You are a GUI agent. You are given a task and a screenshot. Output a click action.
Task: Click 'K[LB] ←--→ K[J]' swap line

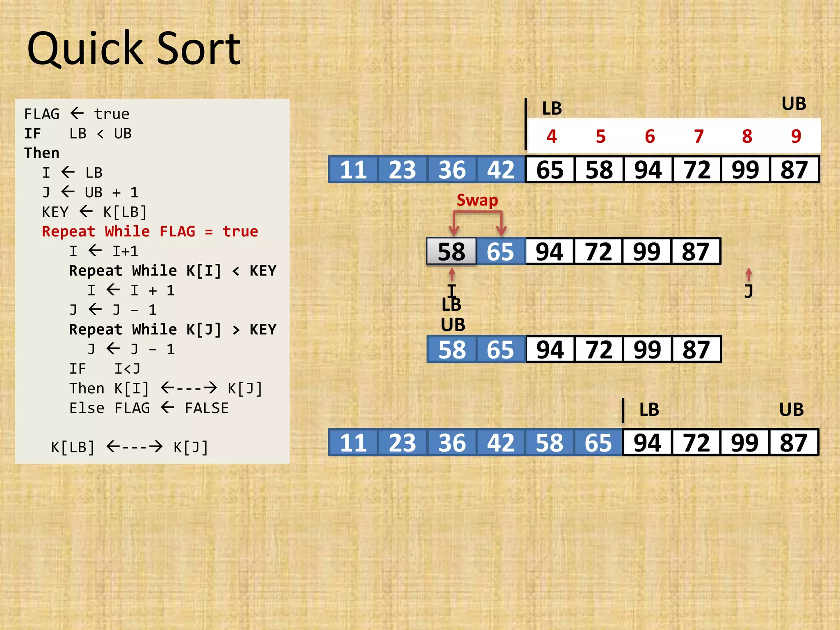[130, 447]
